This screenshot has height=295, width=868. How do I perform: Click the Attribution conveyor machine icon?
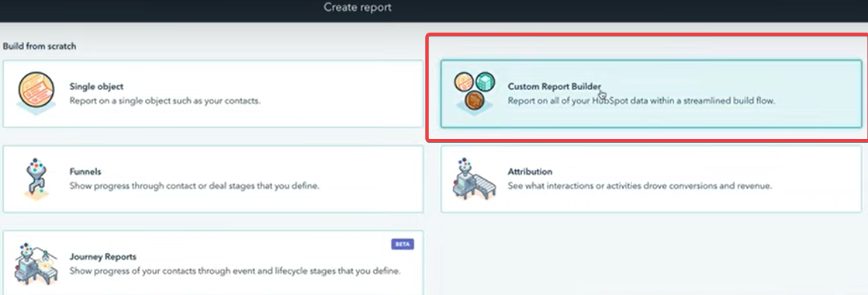coord(475,179)
